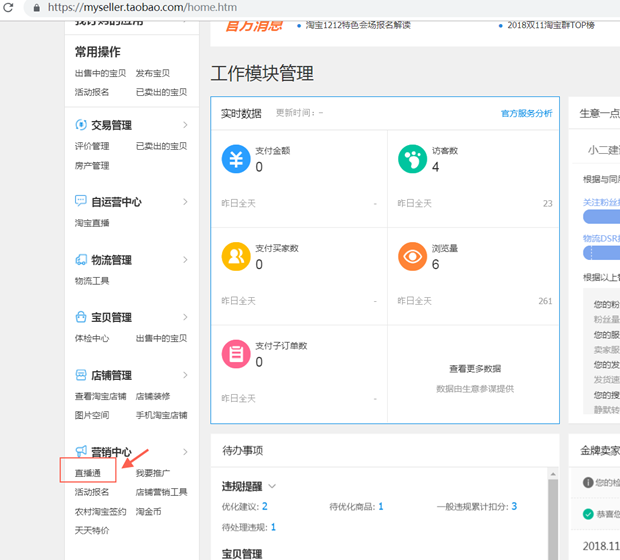620x560 pixels.
Task: Click the 昨日全天 访客数 value 23
Action: click(x=548, y=203)
